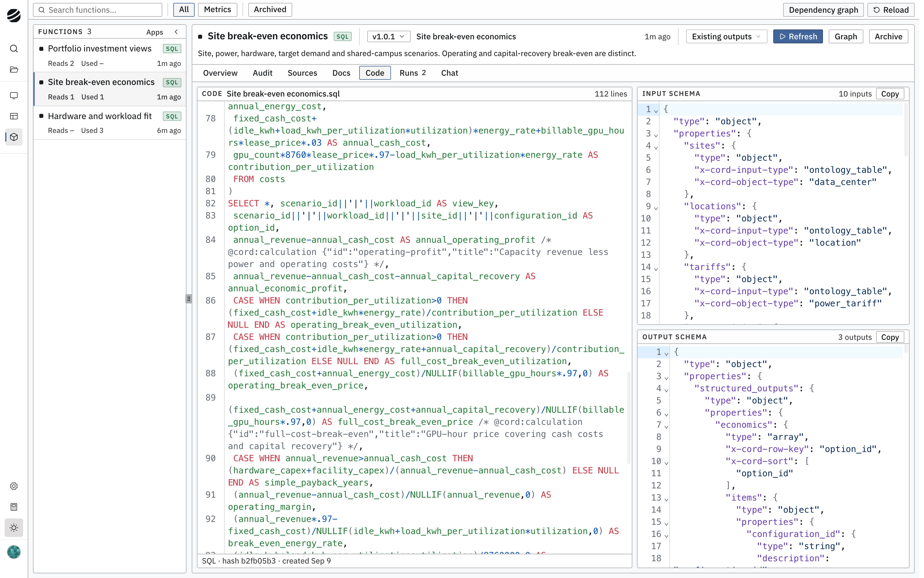
Task: Click the Reload button
Action: pyautogui.click(x=891, y=10)
